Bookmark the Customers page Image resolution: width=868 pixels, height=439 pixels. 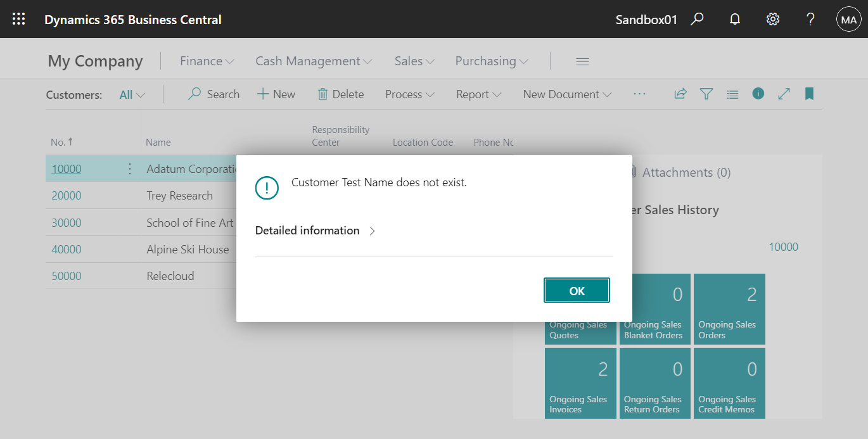tap(809, 94)
